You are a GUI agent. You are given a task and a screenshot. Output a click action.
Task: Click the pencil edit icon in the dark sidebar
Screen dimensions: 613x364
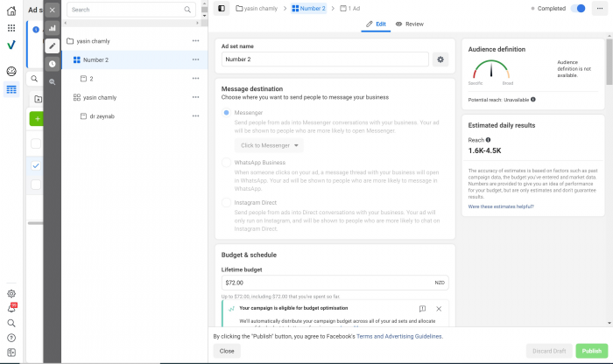53,45
